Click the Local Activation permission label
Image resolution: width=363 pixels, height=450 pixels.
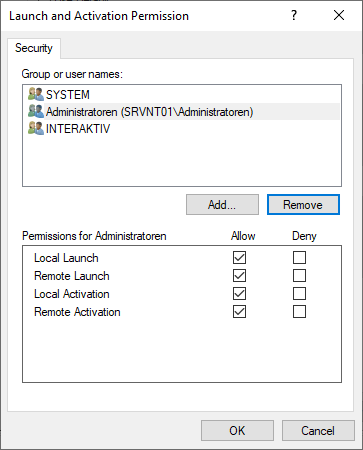click(x=72, y=294)
